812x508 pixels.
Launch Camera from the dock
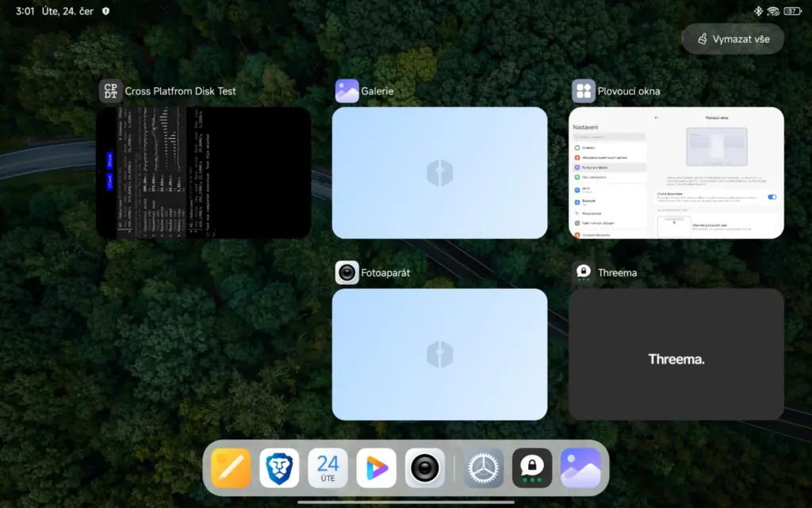tap(425, 468)
